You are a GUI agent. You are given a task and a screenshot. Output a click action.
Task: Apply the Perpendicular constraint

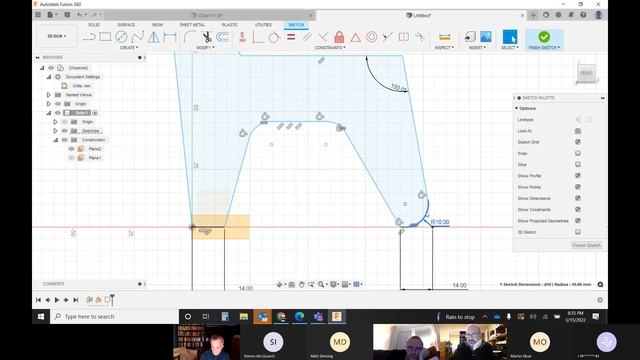coord(323,37)
